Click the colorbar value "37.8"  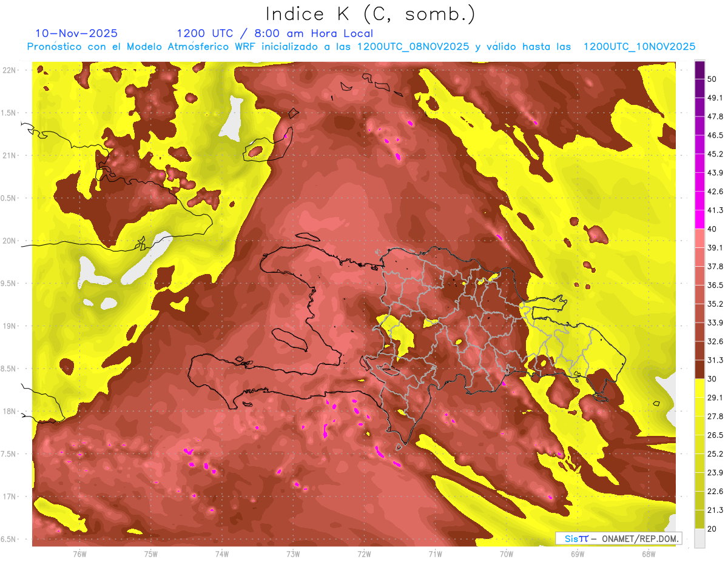point(715,266)
